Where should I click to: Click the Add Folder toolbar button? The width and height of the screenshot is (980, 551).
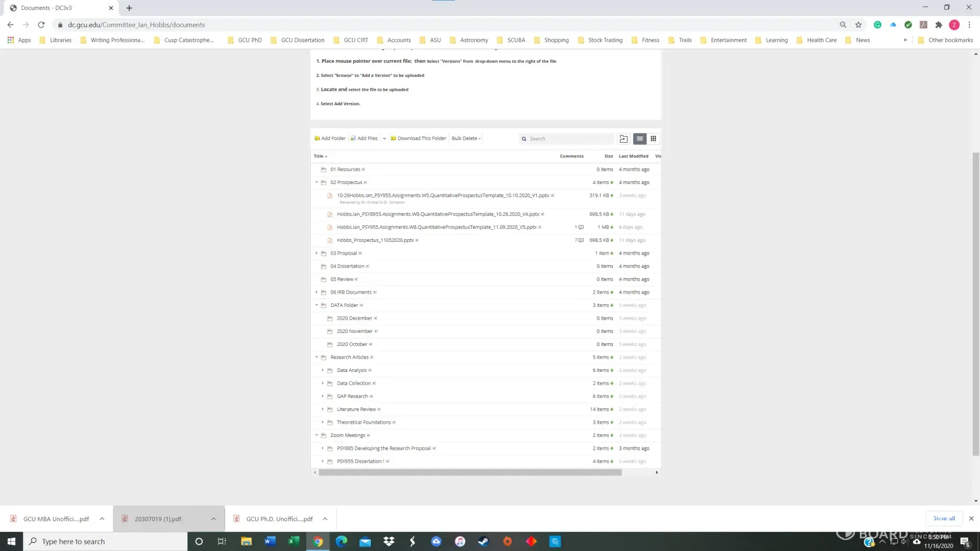coord(330,138)
